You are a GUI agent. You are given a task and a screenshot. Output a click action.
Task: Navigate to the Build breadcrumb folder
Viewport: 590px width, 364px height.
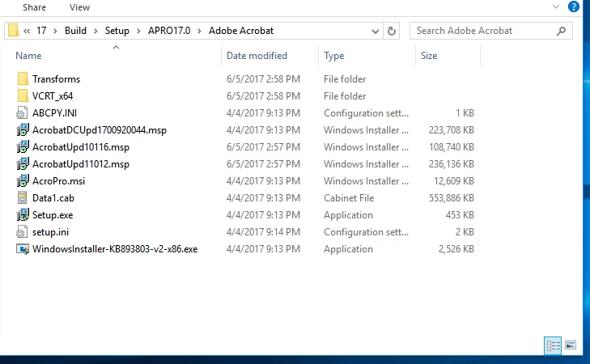coord(75,31)
